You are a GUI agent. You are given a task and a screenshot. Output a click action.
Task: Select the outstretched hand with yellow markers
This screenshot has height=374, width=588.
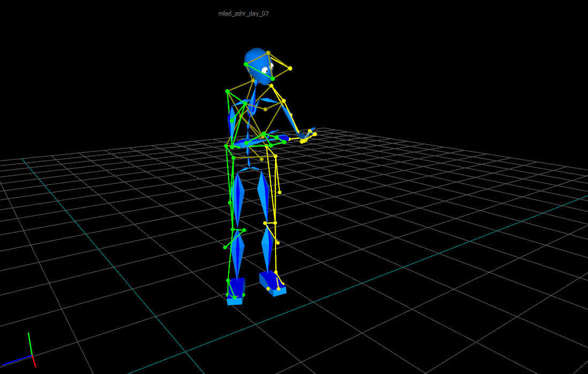click(307, 135)
